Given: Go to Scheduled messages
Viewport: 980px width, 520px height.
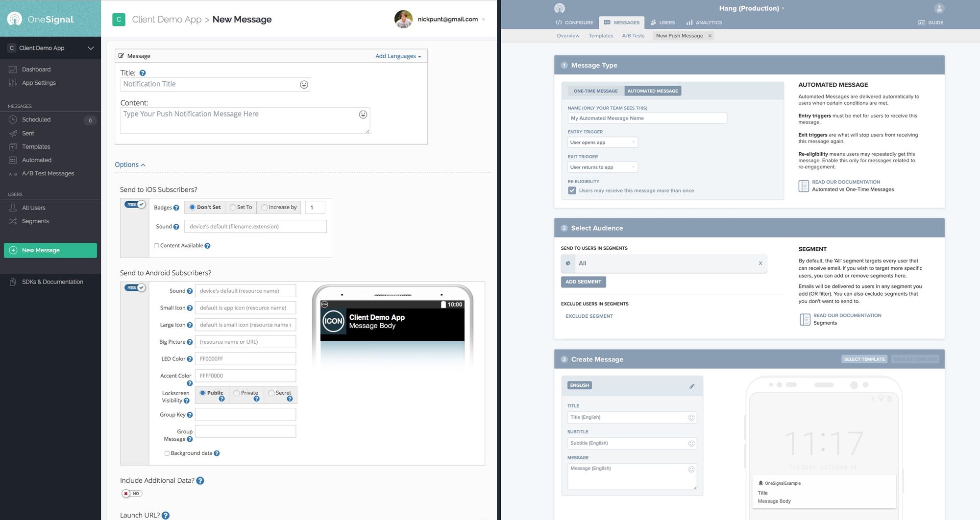Looking at the screenshot, I should (36, 119).
